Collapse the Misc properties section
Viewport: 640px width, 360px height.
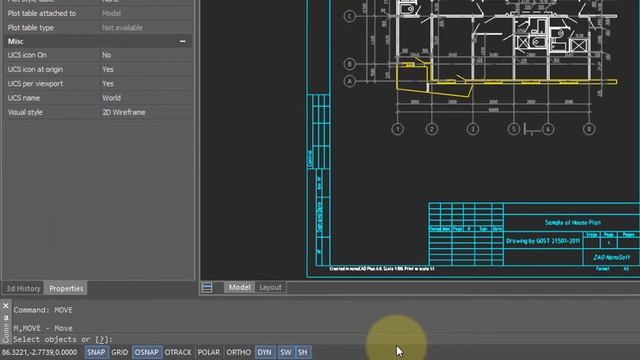point(182,41)
